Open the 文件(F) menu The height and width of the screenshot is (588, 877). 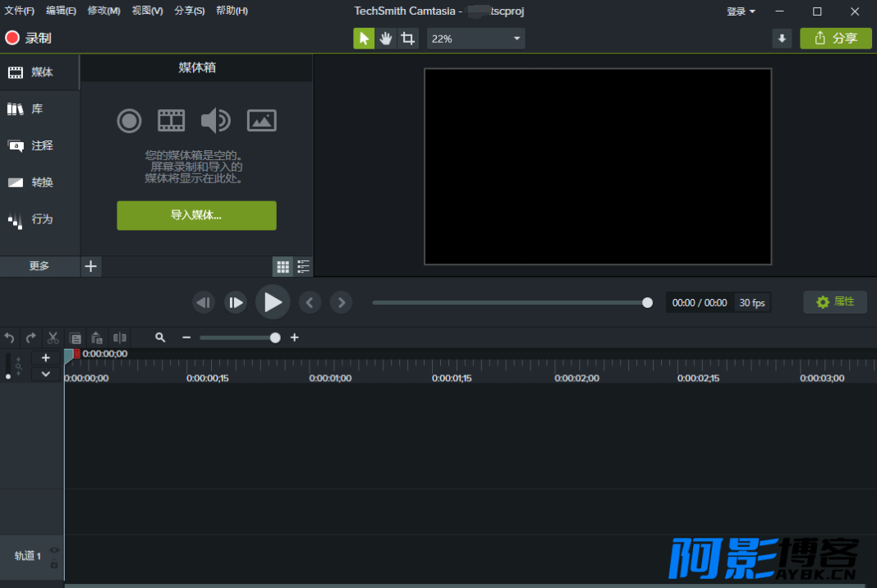[x=20, y=11]
